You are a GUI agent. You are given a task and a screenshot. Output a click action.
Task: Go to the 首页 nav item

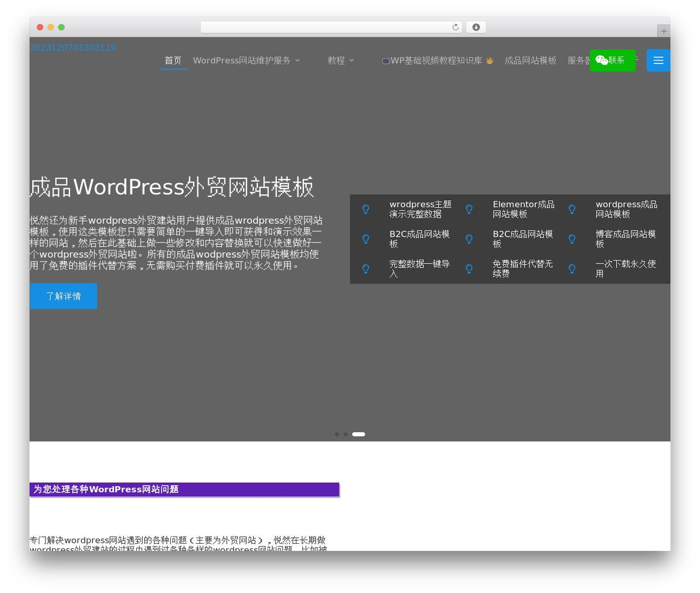tap(173, 60)
